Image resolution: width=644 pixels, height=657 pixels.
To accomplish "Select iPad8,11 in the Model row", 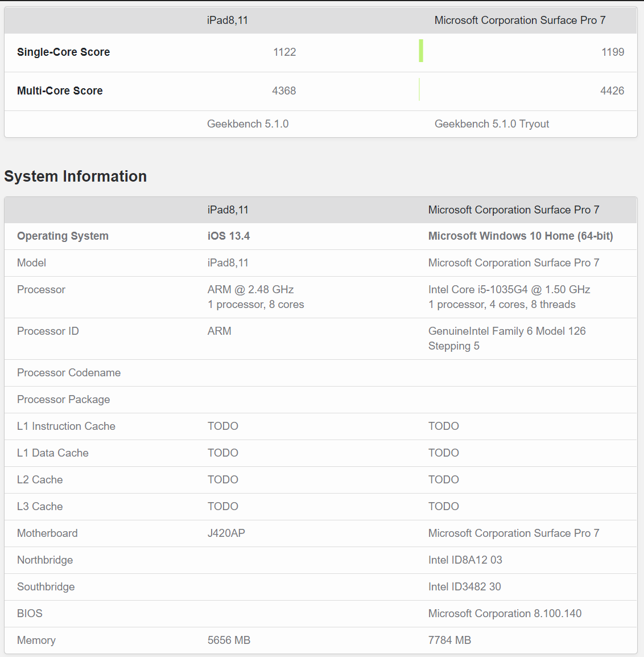I will tap(228, 262).
